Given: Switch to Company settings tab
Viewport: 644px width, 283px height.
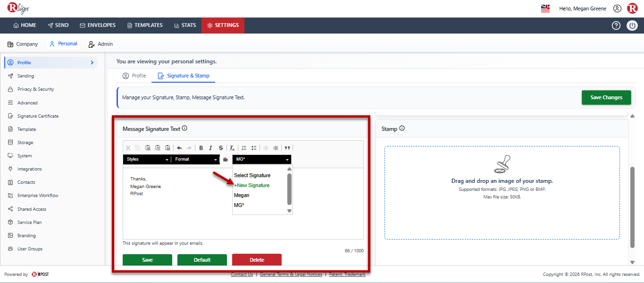Looking at the screenshot, I should point(23,44).
